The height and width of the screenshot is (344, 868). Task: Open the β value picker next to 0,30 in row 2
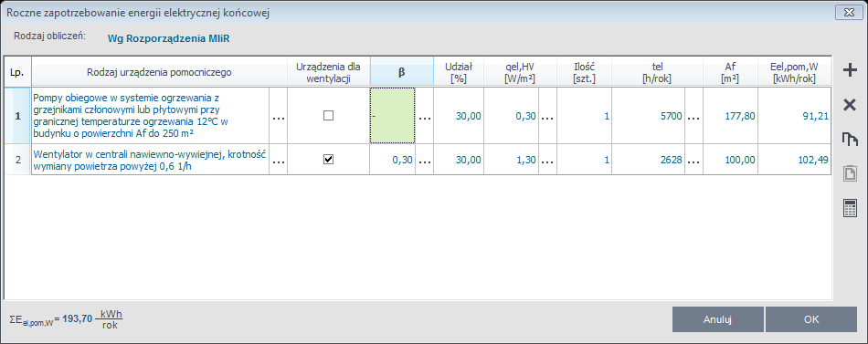click(424, 161)
